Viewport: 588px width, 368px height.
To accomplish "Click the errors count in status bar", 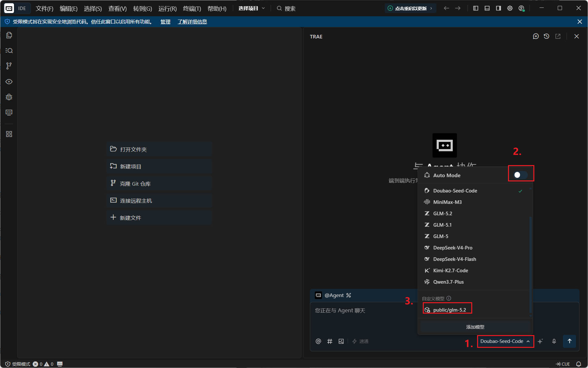I will [x=38, y=364].
